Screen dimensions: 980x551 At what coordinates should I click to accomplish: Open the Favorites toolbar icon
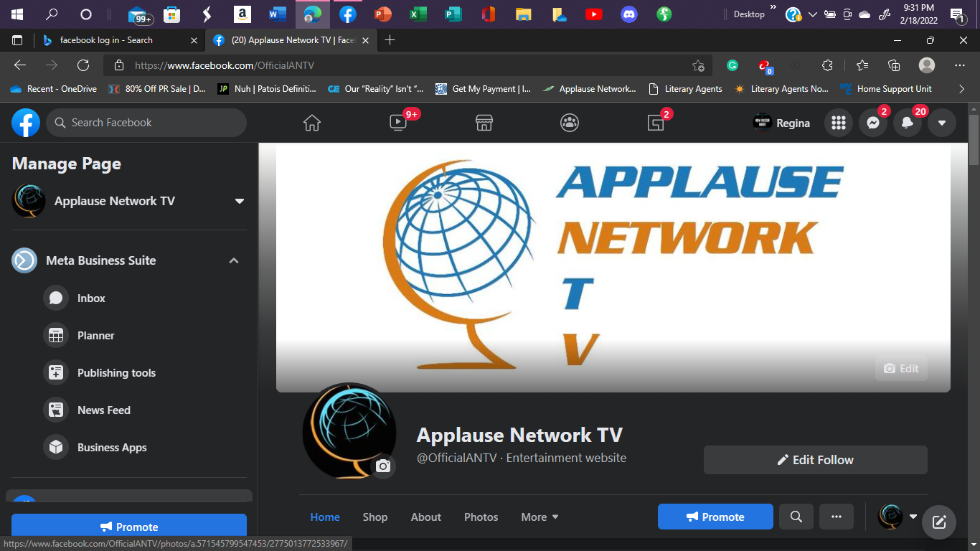(x=862, y=65)
